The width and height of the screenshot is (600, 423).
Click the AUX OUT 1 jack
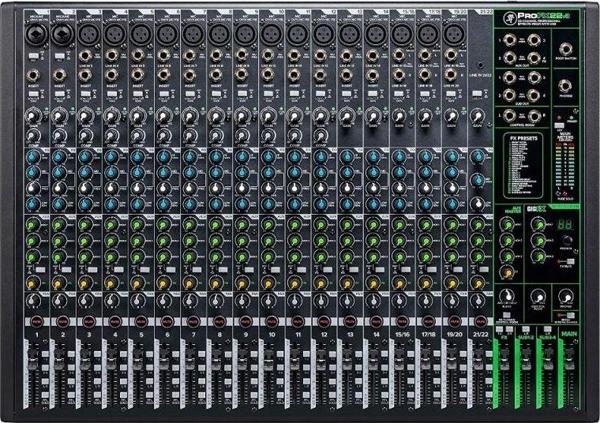click(509, 40)
